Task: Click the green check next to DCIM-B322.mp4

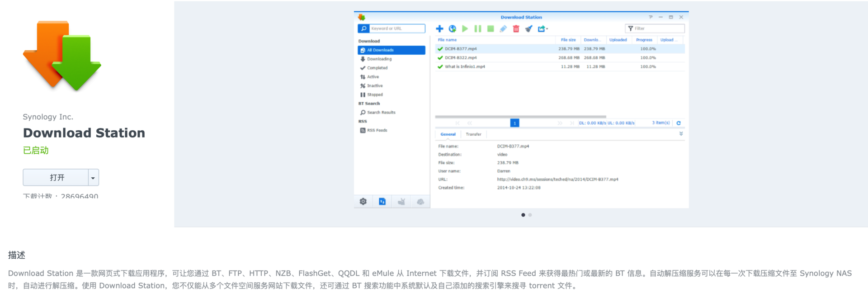Action: coord(440,58)
